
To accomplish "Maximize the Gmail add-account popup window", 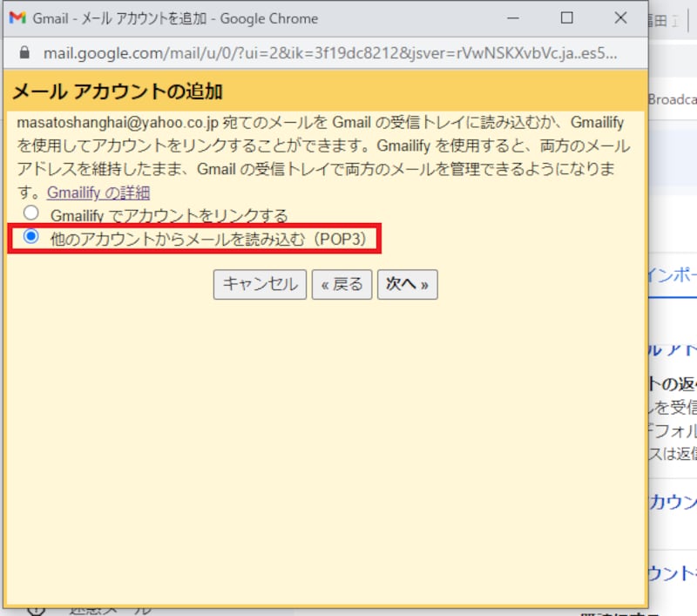I will (x=566, y=18).
